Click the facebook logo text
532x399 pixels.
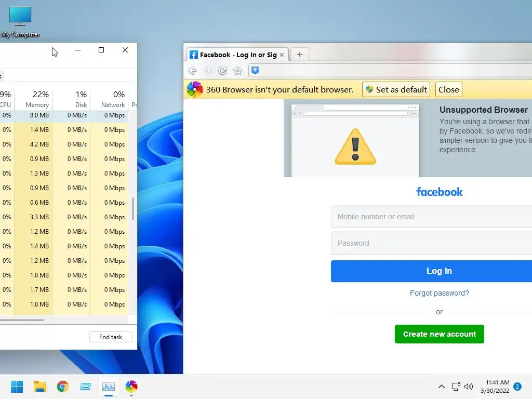click(440, 192)
